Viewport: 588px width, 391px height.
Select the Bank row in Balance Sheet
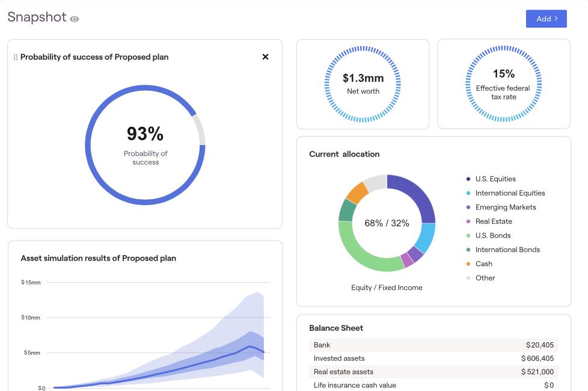pyautogui.click(x=433, y=345)
